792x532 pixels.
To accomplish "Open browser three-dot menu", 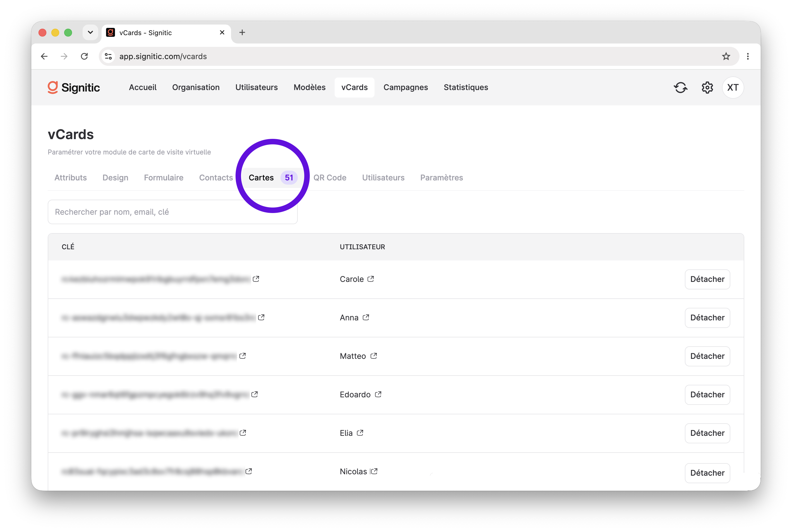I will (x=748, y=56).
